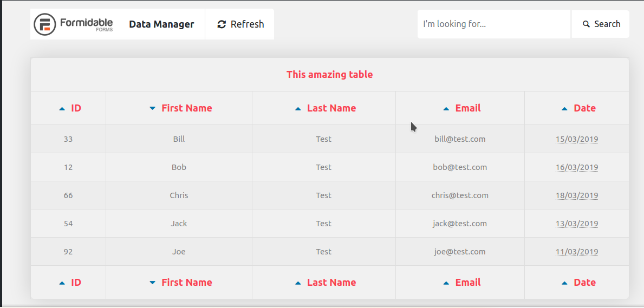Click Last Name cell in Joe's row
This screenshot has height=308, width=644.
point(324,251)
